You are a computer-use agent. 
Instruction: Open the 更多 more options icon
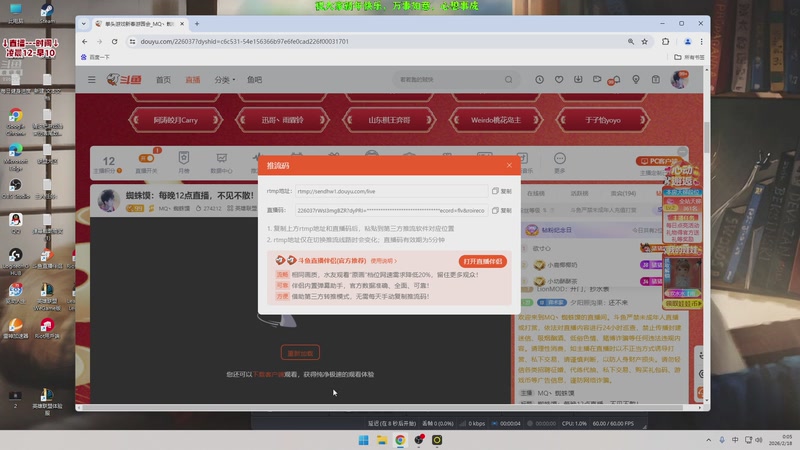click(x=560, y=162)
